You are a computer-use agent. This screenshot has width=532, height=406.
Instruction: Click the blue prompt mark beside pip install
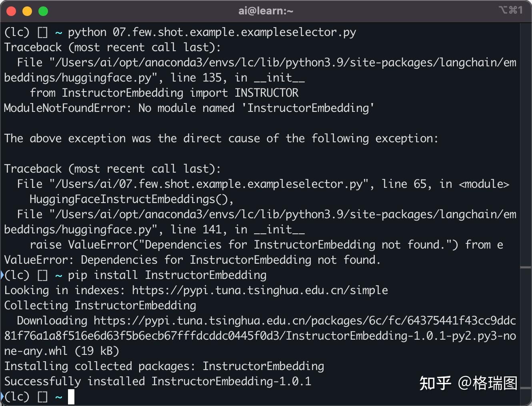[2, 275]
